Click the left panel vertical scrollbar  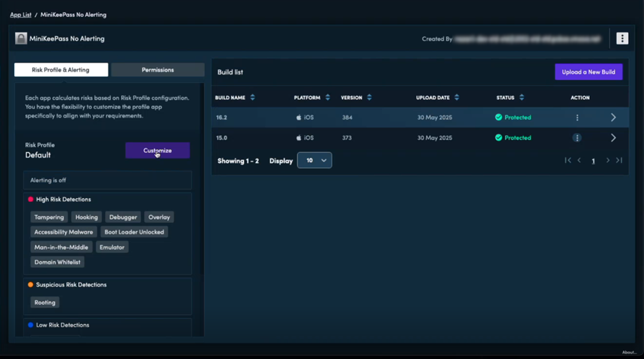click(x=201, y=178)
